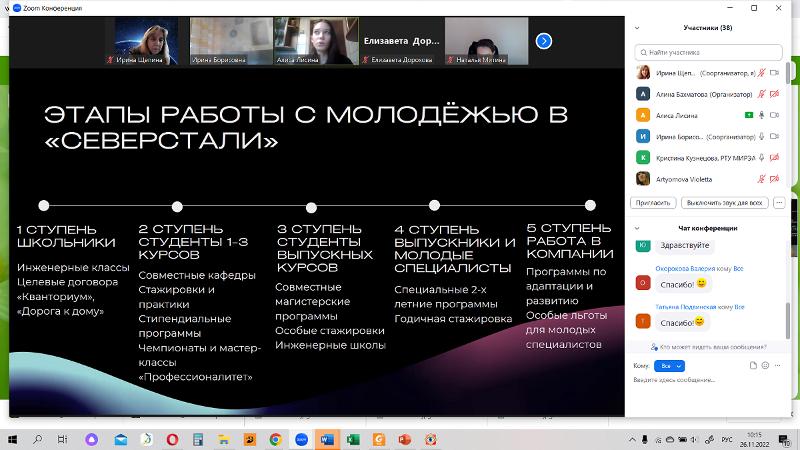Open emoji picker in chat
Viewport: 800px width, 450px height.
[763, 366]
